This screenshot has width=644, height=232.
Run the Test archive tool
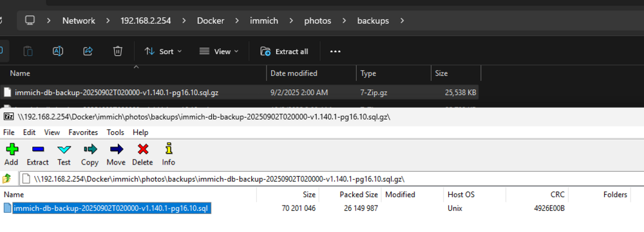[x=64, y=149]
